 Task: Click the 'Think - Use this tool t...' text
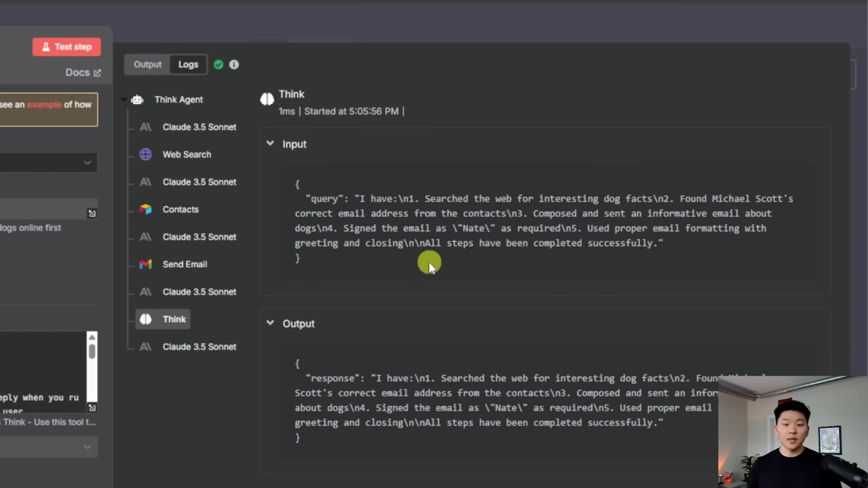48,422
